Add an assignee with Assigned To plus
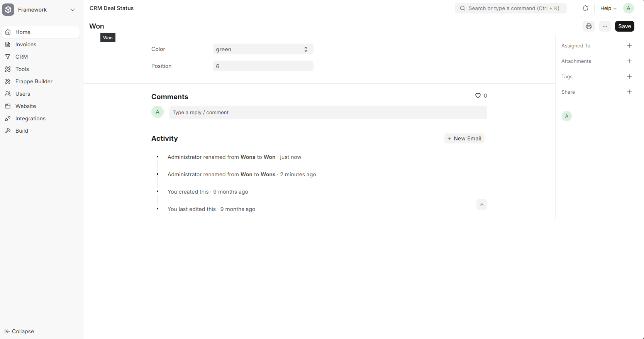644x339 pixels. click(x=629, y=46)
